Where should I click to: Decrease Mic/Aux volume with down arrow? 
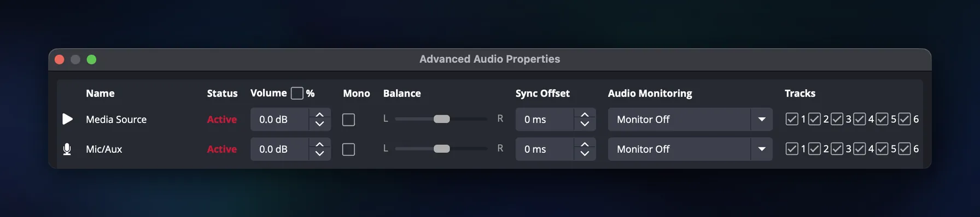pos(320,154)
